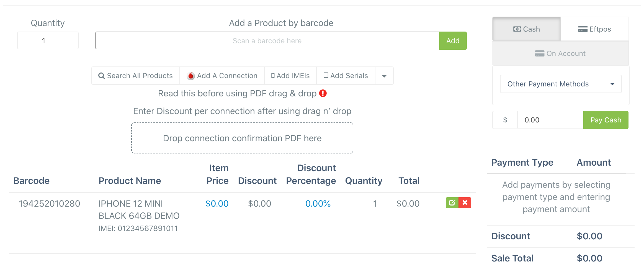Click the phone icon on Add IMEIs
The width and height of the screenshot is (644, 267).
point(273,76)
